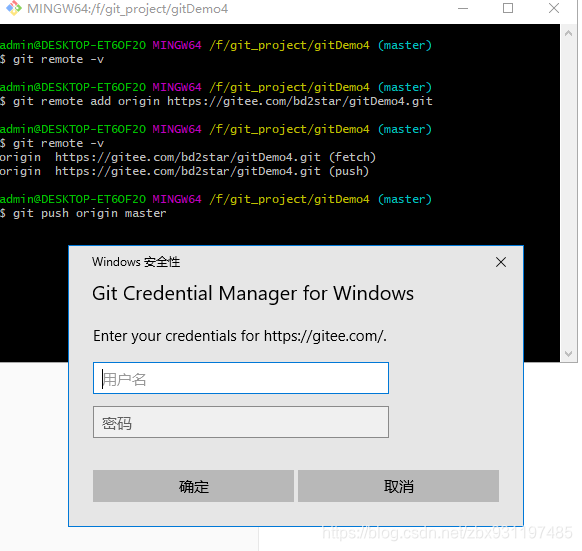The height and width of the screenshot is (551, 582).
Task: Close the Windows security credential dialog
Action: point(501,262)
